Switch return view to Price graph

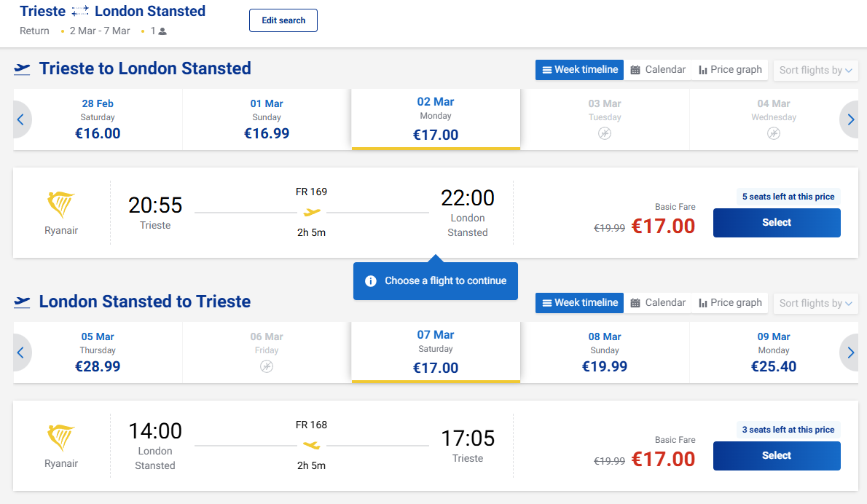(x=730, y=303)
